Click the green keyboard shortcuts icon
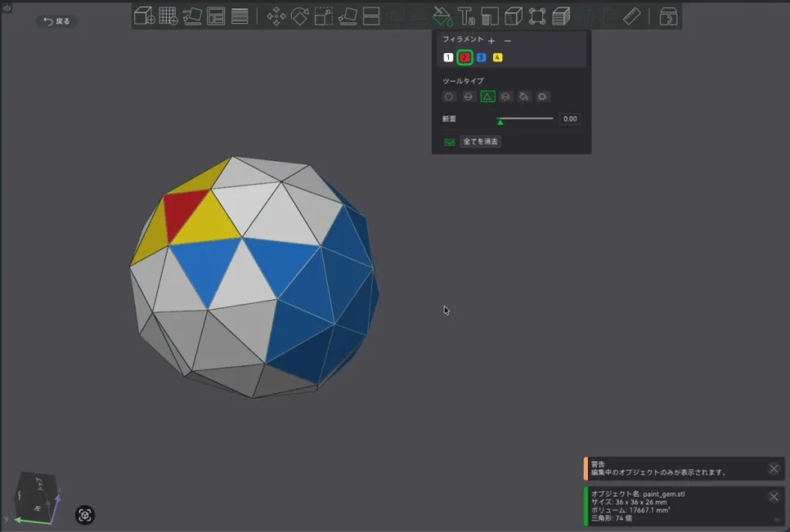 click(x=450, y=142)
